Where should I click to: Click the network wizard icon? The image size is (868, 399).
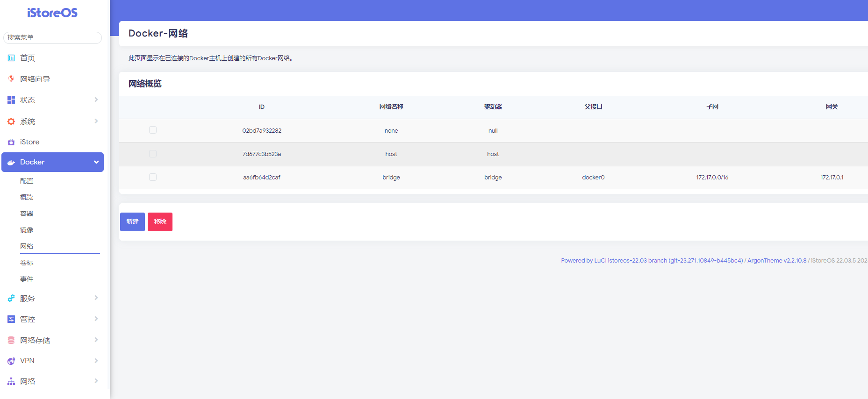tap(11, 79)
